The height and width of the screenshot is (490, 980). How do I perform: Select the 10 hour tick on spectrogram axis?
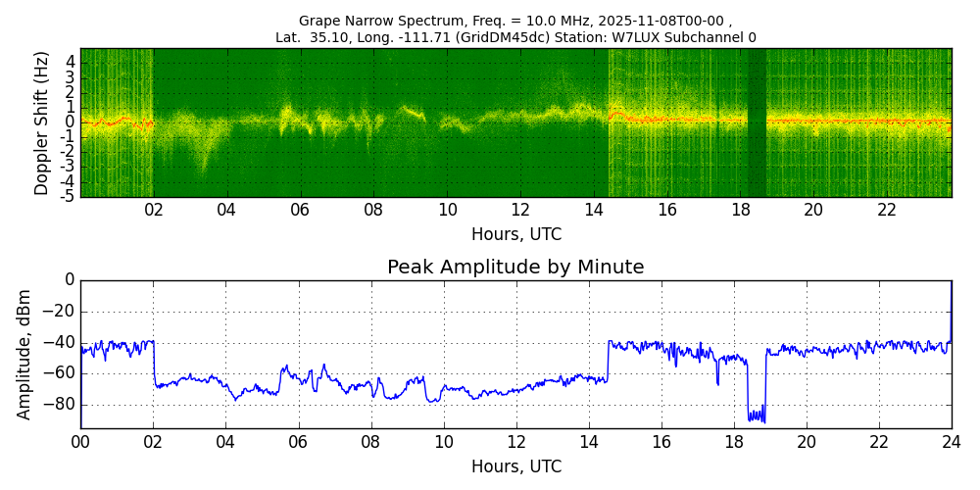[x=447, y=210]
